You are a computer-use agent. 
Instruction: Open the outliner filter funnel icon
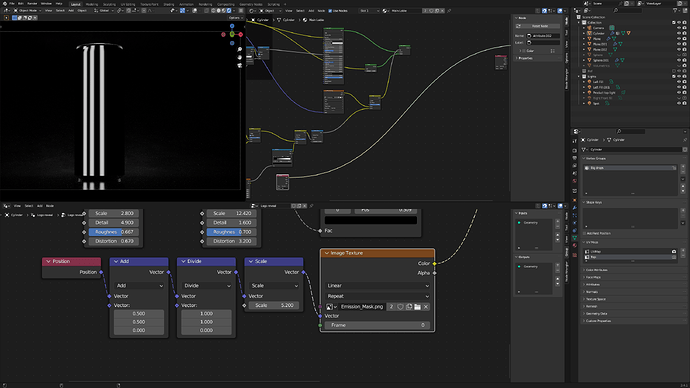(x=676, y=10)
